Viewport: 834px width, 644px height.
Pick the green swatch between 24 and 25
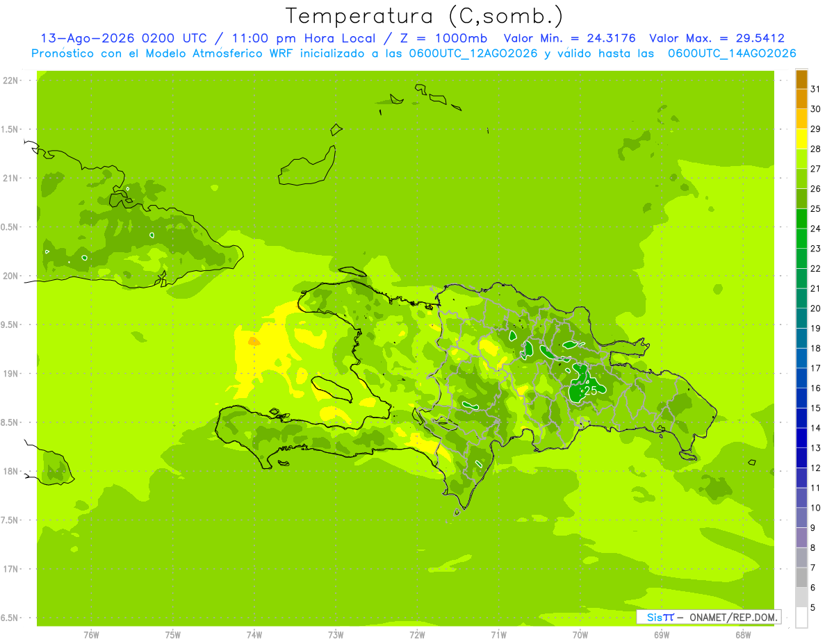point(801,219)
